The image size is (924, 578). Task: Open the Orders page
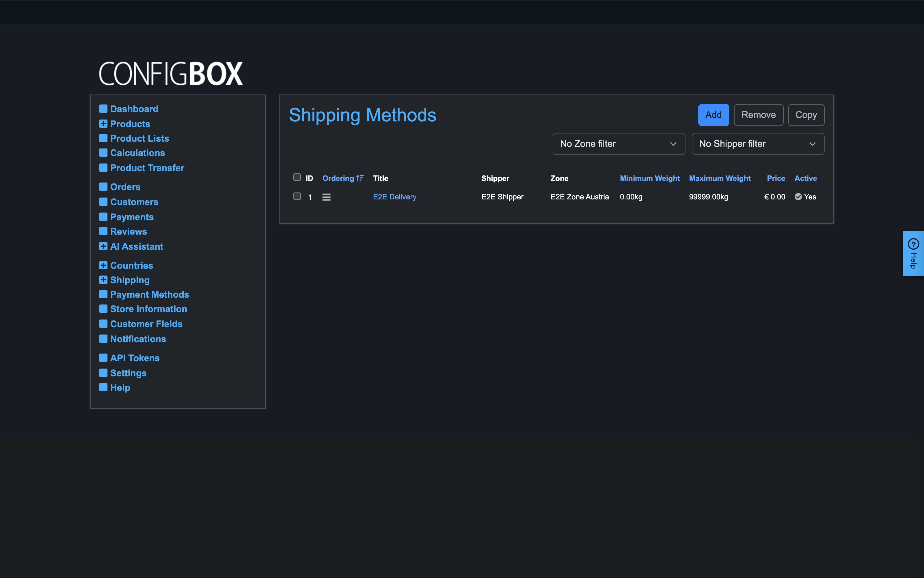pyautogui.click(x=125, y=187)
